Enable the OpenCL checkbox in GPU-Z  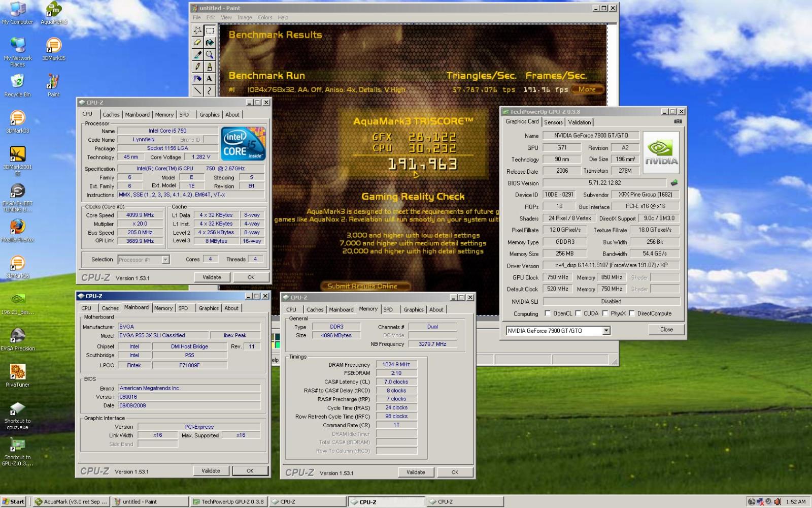(x=547, y=313)
